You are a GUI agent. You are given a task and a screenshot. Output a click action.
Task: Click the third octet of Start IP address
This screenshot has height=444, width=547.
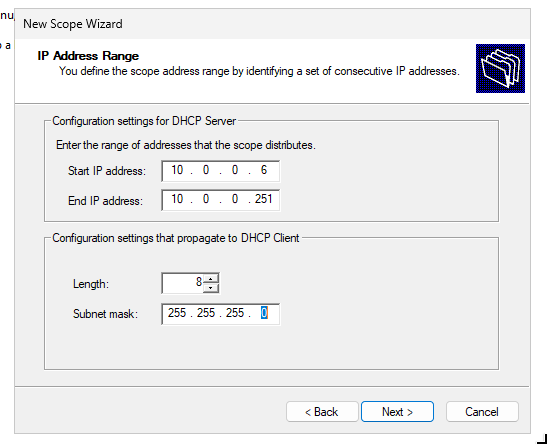tap(235, 170)
